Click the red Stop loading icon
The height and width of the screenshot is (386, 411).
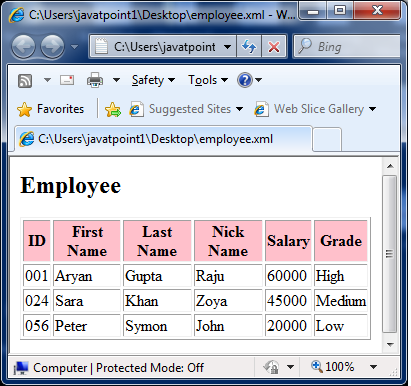click(x=274, y=47)
